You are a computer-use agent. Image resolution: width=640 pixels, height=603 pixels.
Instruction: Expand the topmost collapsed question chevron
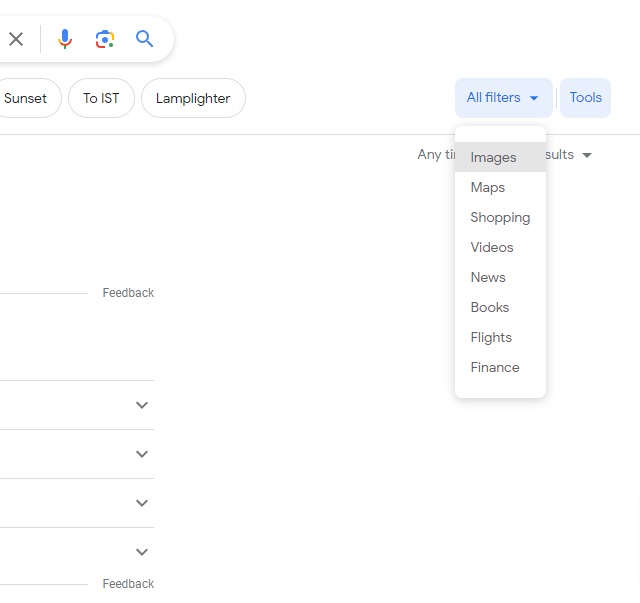tap(142, 405)
